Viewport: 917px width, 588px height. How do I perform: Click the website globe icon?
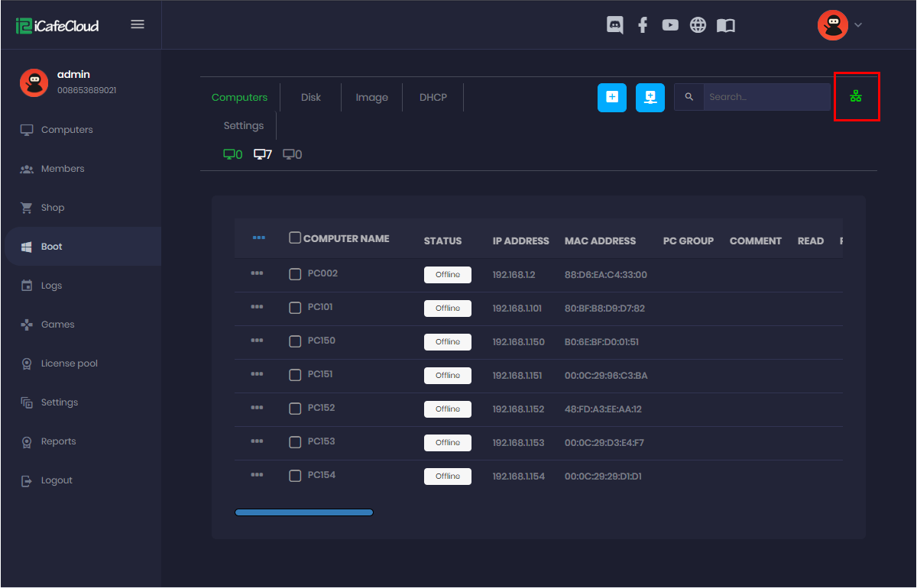click(698, 24)
